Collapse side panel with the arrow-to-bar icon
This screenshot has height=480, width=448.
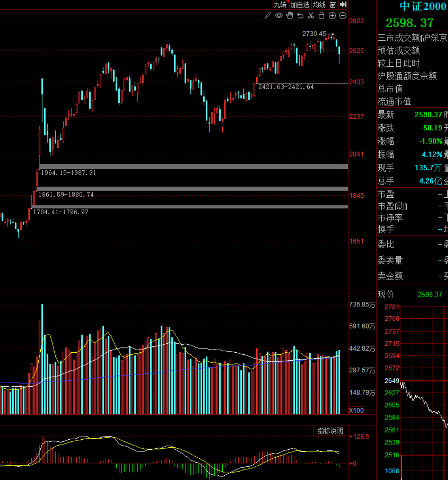coord(343,5)
